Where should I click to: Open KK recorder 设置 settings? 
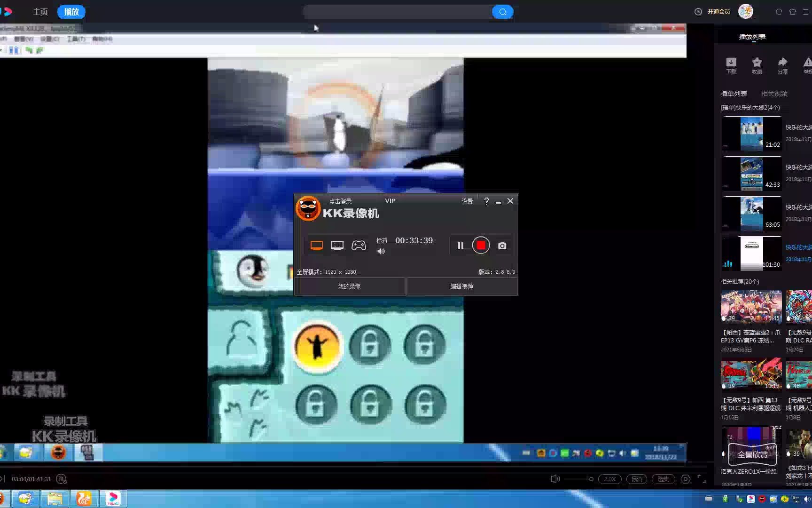click(467, 201)
